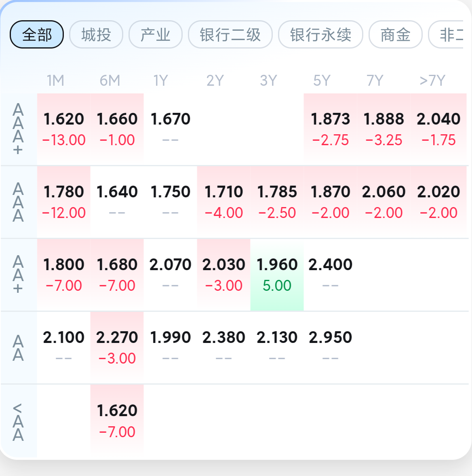Viewport: 472px width, 476px height.
Task: Select the partially visible 非二 tab
Action: click(x=446, y=34)
